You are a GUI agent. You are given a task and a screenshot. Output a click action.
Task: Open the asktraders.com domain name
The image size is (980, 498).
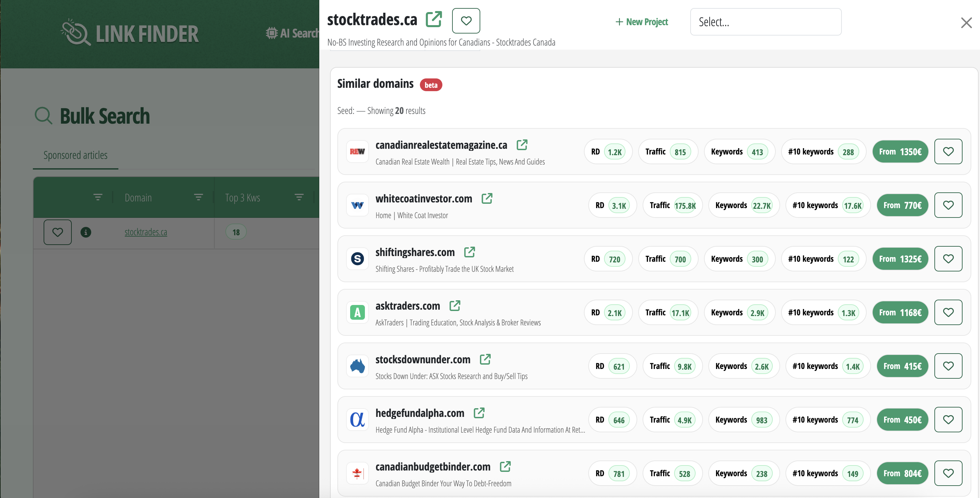tap(408, 306)
